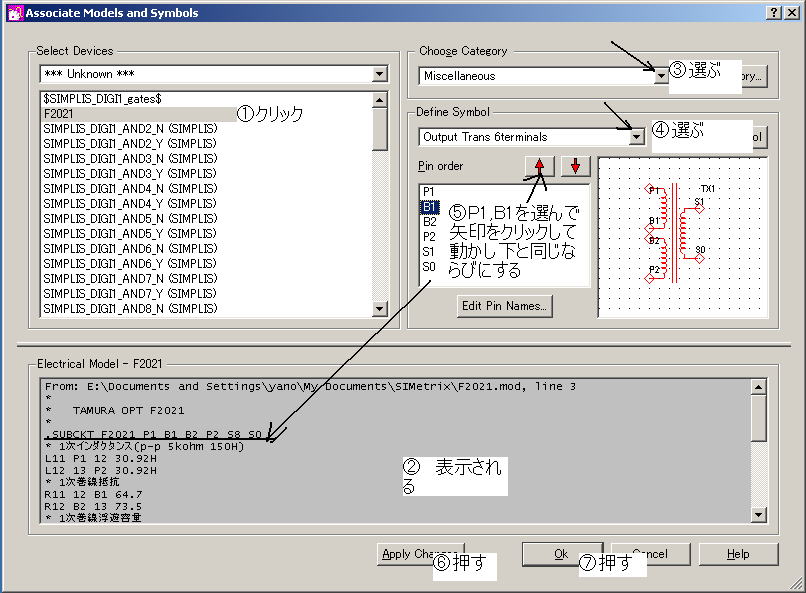Click the 'L12 13 P2 30.92H' model line

pyautogui.click(x=101, y=470)
